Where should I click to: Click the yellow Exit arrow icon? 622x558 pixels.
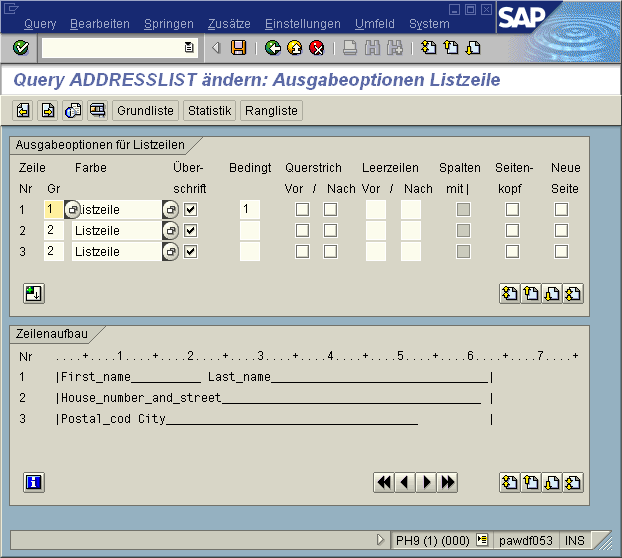pos(295,48)
